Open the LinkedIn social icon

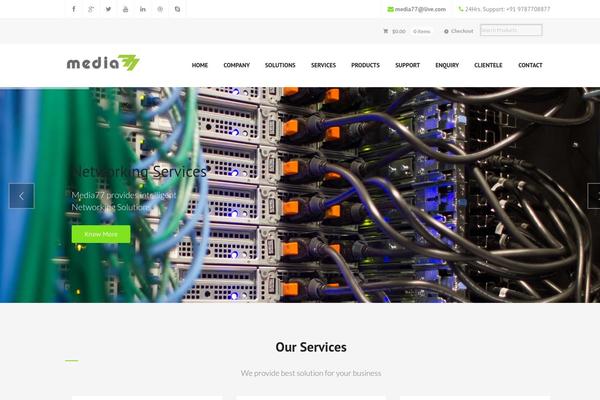[143, 9]
